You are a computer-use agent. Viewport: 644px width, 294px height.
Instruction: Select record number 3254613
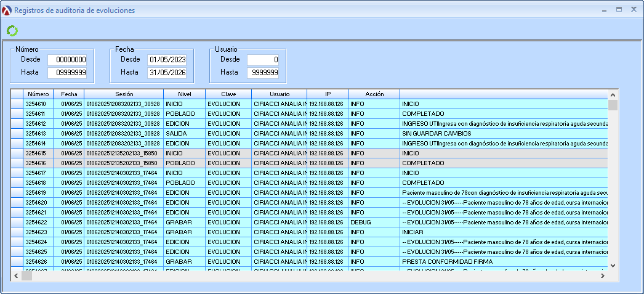pyautogui.click(x=309, y=134)
